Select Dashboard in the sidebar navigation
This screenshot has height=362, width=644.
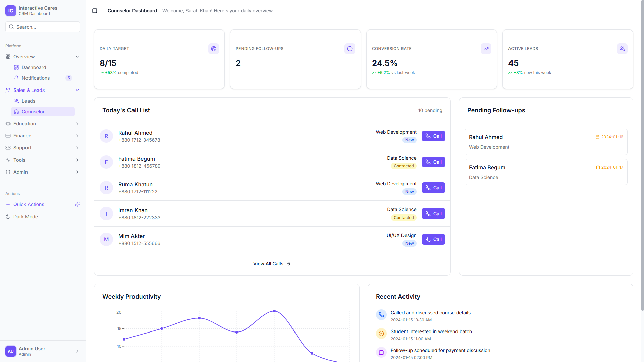34,67
